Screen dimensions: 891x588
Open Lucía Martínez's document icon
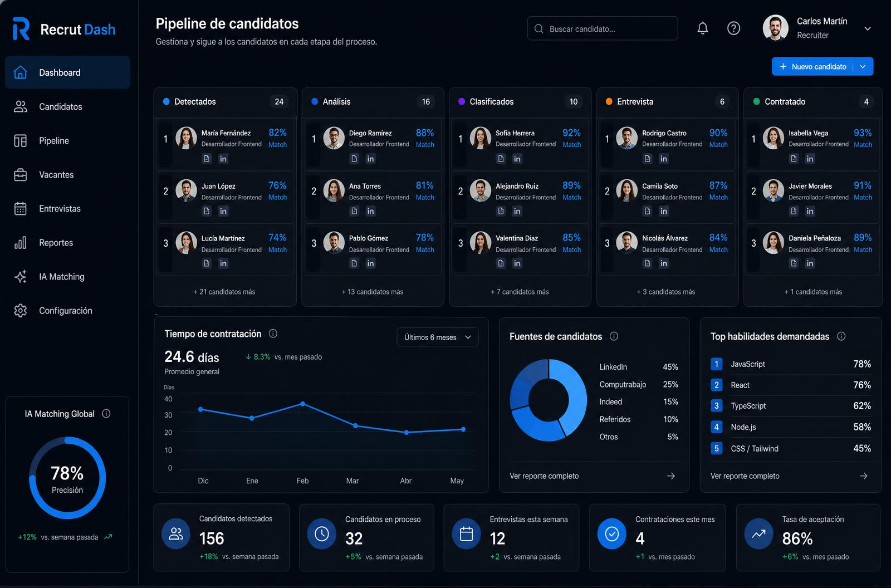pos(207,263)
